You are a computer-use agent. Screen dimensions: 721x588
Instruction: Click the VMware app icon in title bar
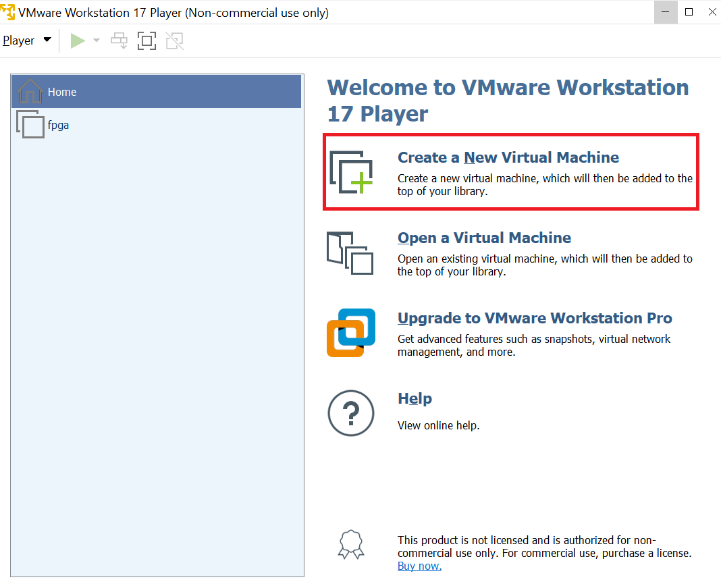pyautogui.click(x=8, y=12)
